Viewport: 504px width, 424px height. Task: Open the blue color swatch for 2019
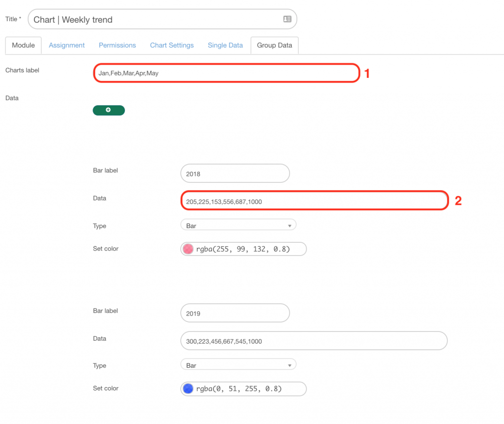pyautogui.click(x=188, y=389)
